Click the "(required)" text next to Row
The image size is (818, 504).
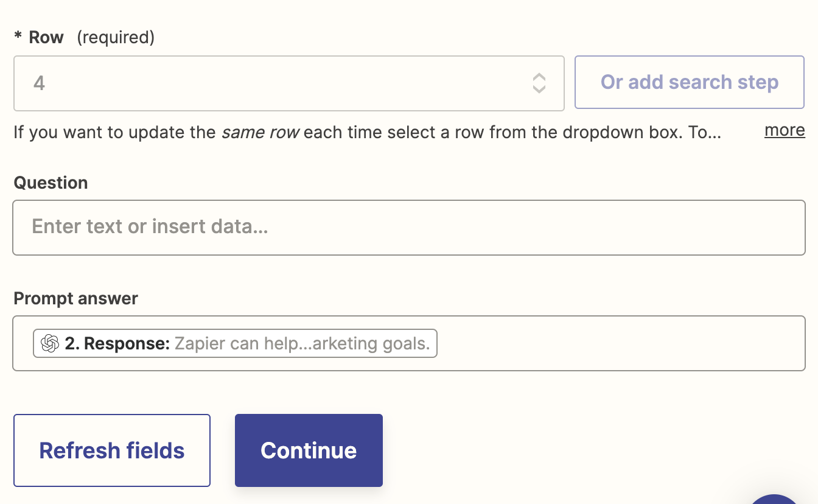pos(116,38)
